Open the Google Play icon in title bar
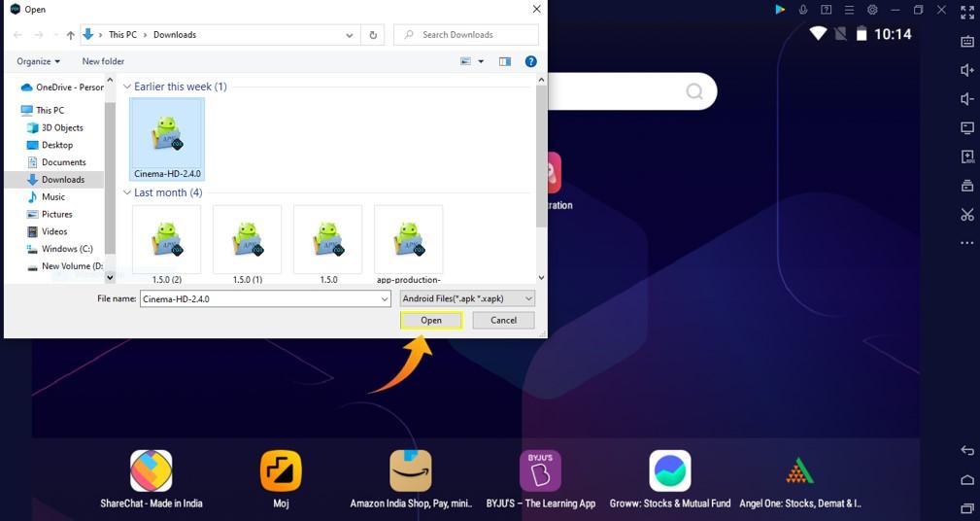This screenshot has width=980, height=521. [779, 10]
